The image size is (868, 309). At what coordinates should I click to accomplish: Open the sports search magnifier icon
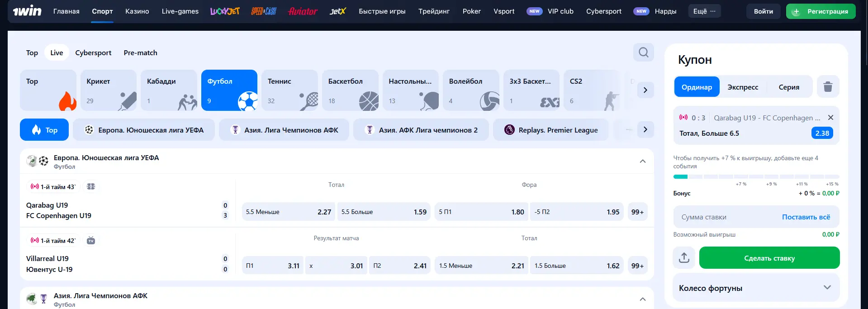pyautogui.click(x=643, y=52)
